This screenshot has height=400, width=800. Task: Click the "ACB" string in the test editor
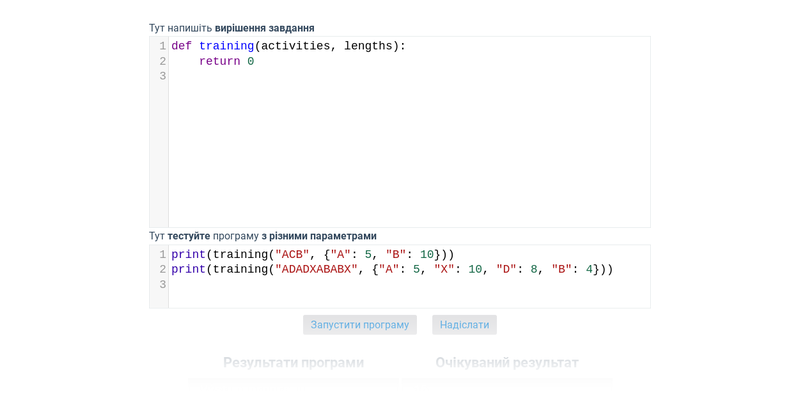click(292, 255)
